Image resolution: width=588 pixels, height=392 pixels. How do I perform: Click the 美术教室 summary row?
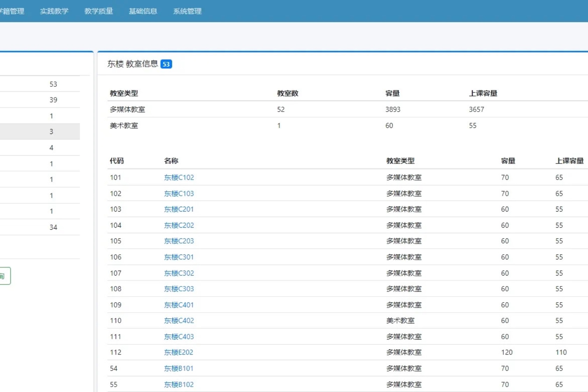click(x=347, y=126)
